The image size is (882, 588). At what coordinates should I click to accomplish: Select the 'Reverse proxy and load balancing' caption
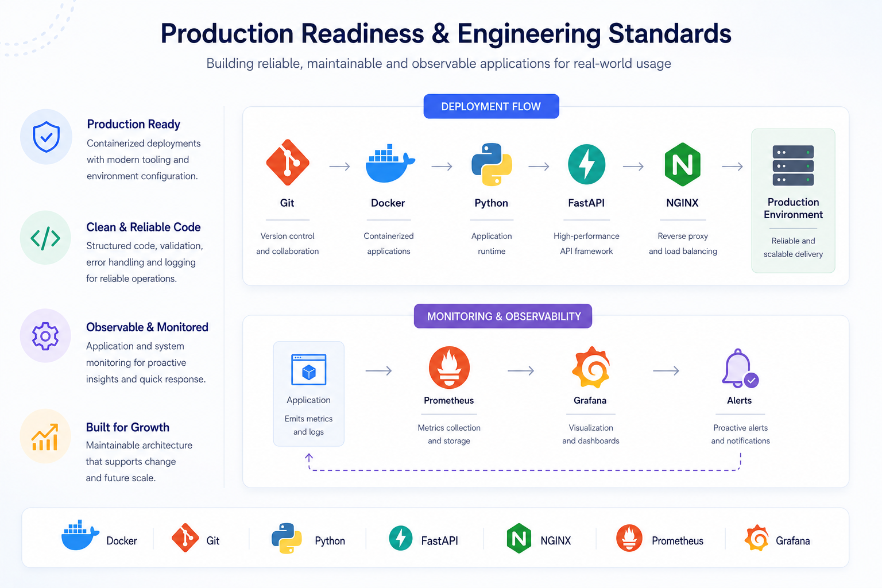(683, 243)
